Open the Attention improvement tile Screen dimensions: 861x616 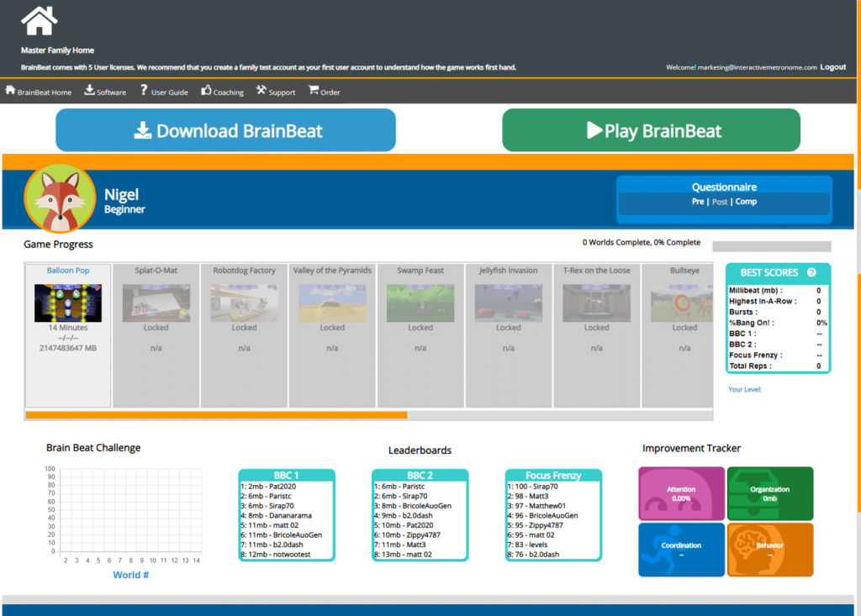pyautogui.click(x=681, y=494)
